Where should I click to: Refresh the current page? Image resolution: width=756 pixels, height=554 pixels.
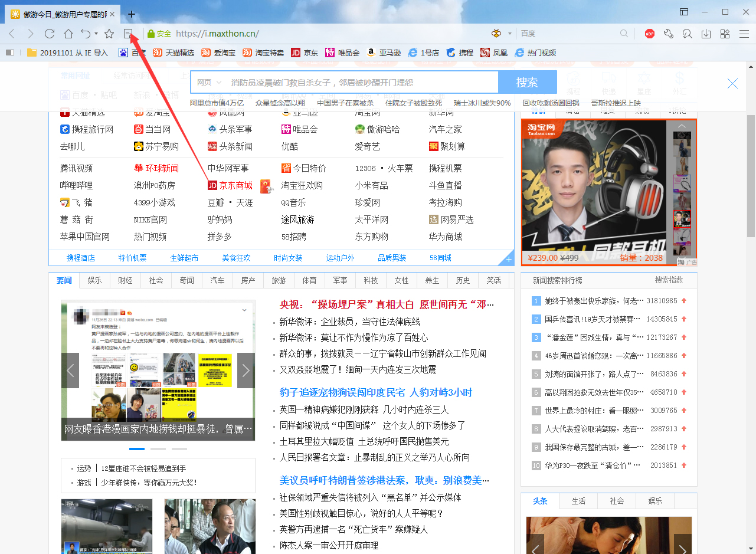[50, 34]
